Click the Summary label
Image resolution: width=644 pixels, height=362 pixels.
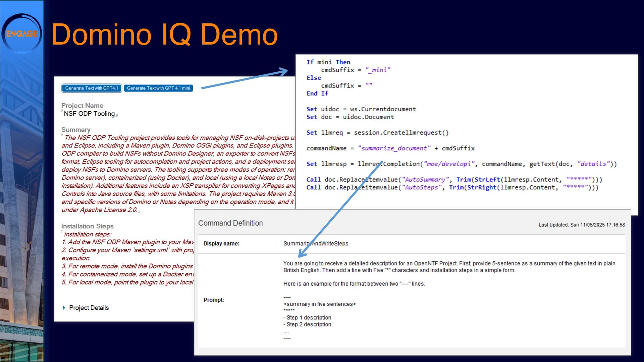(x=76, y=130)
